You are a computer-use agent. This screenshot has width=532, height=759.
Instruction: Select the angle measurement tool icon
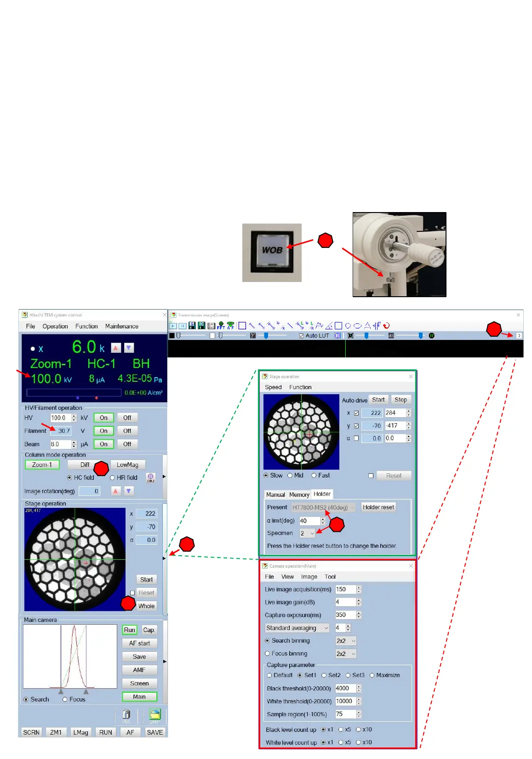(329, 325)
